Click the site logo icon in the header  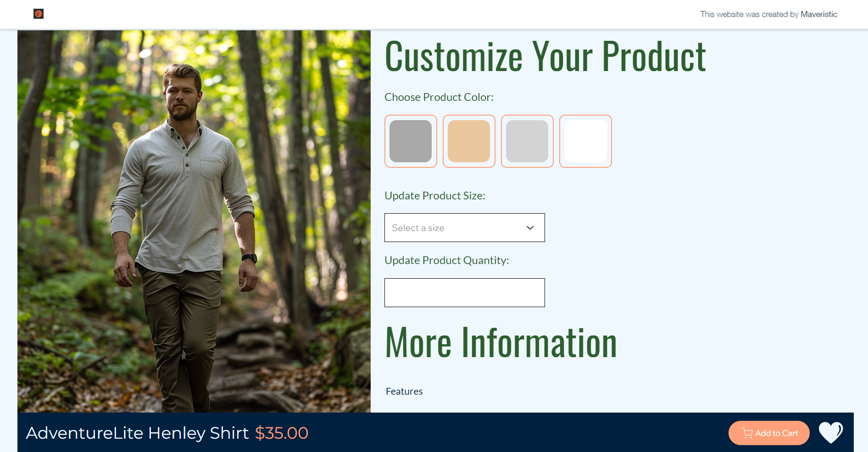point(39,14)
